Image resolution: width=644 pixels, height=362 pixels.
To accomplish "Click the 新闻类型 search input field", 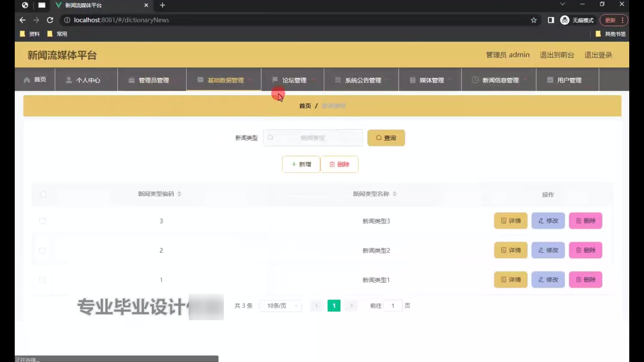I will click(313, 138).
